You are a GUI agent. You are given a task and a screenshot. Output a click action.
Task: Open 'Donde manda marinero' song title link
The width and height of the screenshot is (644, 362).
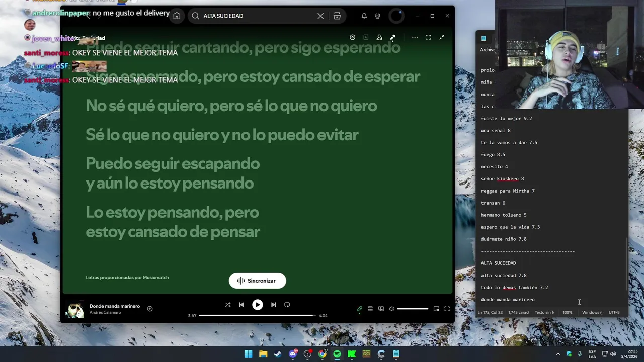click(x=115, y=306)
